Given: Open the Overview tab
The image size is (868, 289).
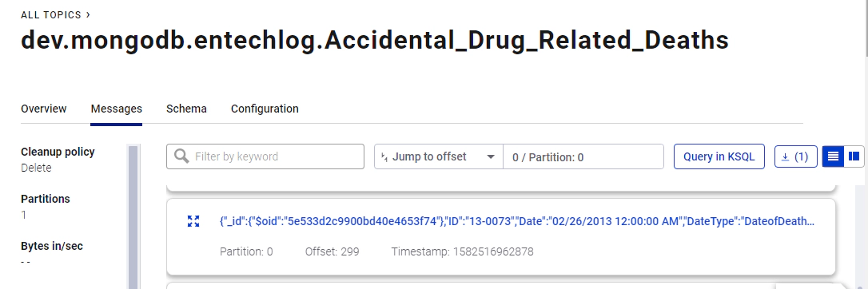Looking at the screenshot, I should tap(44, 109).
